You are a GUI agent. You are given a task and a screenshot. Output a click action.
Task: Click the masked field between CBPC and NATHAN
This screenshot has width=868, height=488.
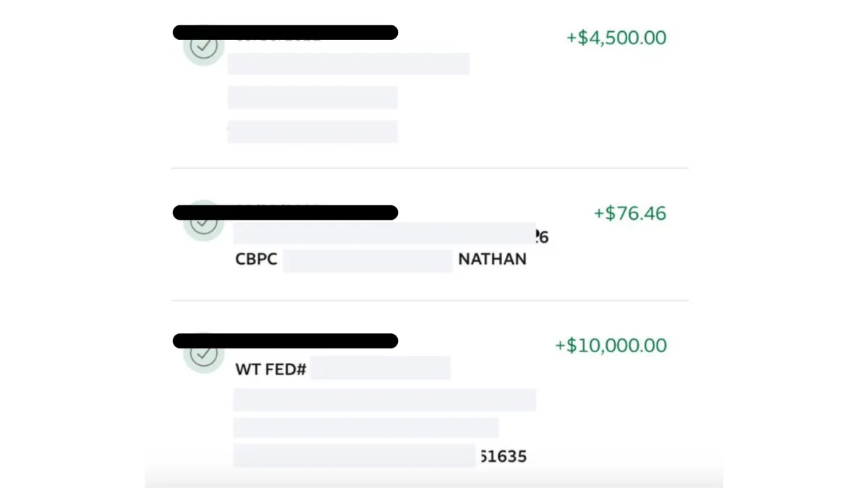pos(368,260)
